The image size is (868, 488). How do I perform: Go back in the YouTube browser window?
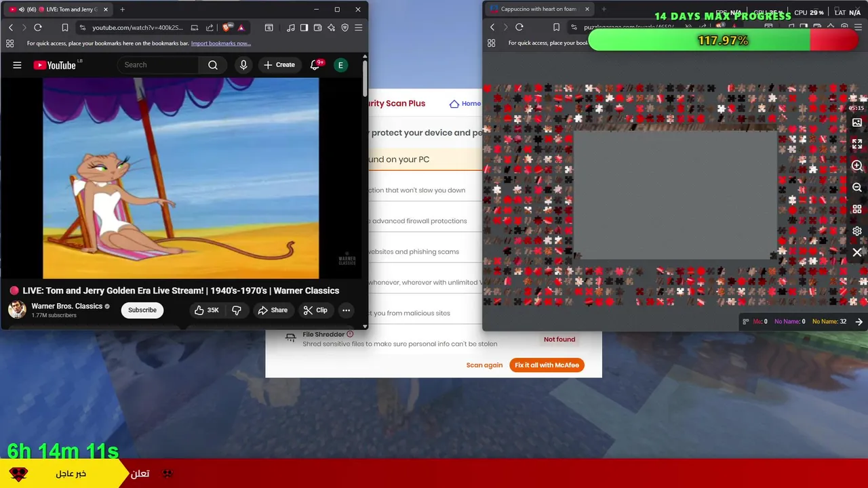pyautogui.click(x=11, y=28)
